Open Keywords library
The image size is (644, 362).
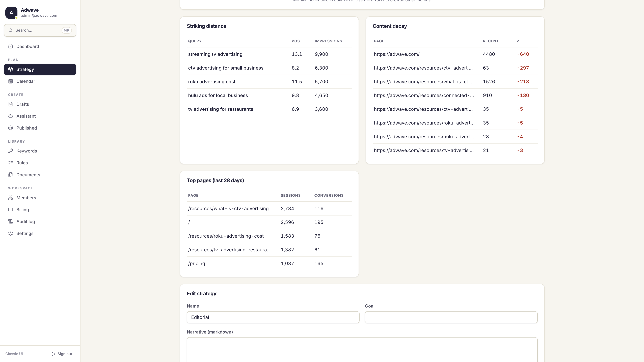(40, 151)
